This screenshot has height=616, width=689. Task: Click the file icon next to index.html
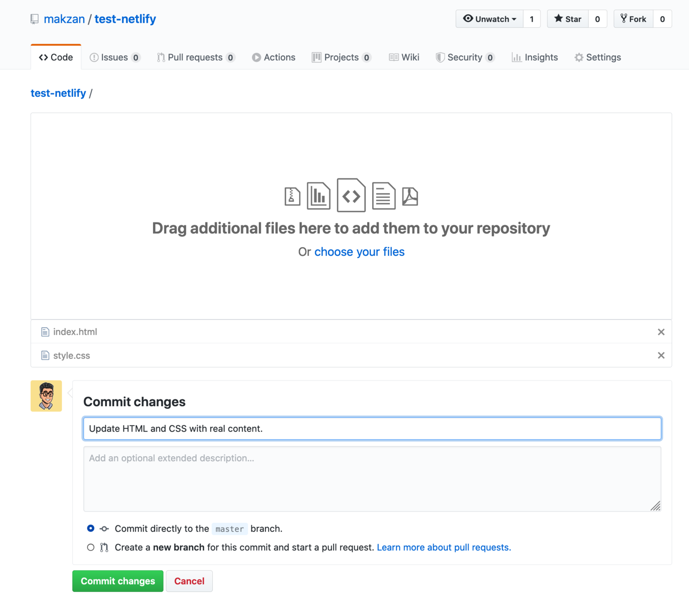coord(45,332)
